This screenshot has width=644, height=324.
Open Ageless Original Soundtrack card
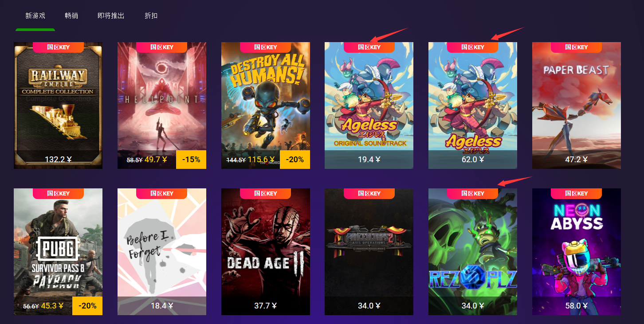(x=369, y=105)
